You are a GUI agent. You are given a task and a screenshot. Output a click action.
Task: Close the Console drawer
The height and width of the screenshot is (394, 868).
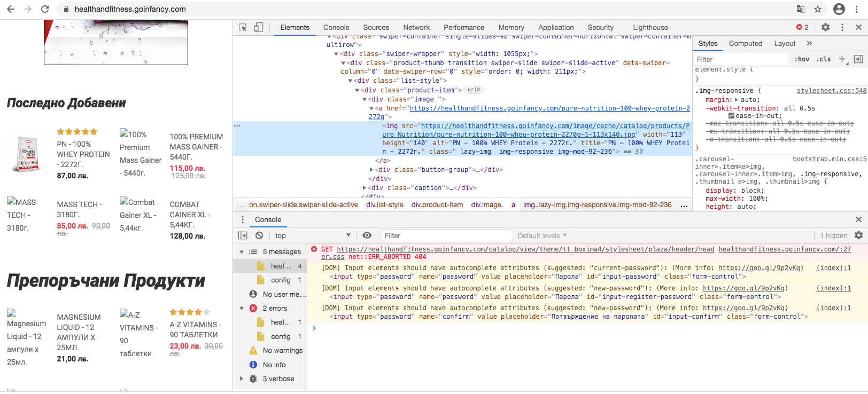pyautogui.click(x=858, y=219)
